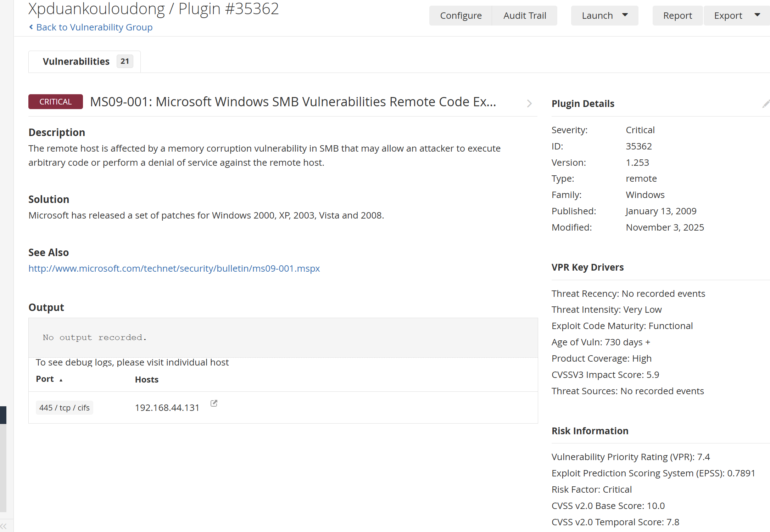Click the Configure button

tap(461, 16)
